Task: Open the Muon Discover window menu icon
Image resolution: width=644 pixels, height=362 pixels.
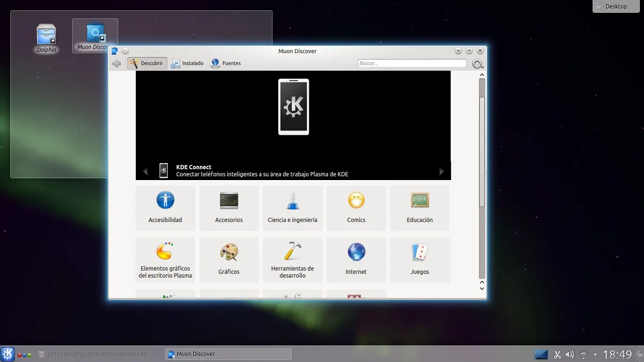Action: [115, 51]
